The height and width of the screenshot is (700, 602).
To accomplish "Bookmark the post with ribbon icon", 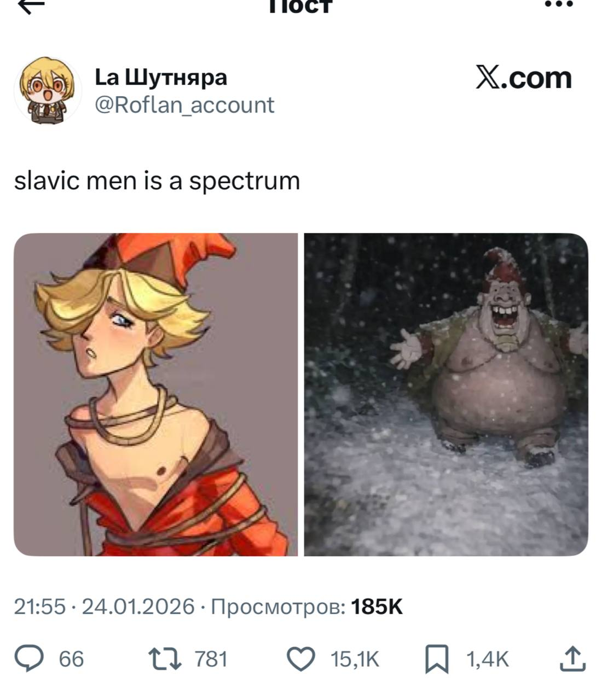I will (437, 659).
